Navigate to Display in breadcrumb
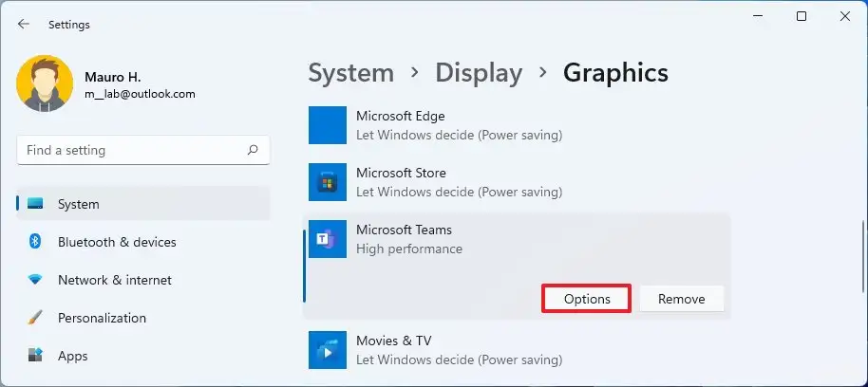 point(479,73)
